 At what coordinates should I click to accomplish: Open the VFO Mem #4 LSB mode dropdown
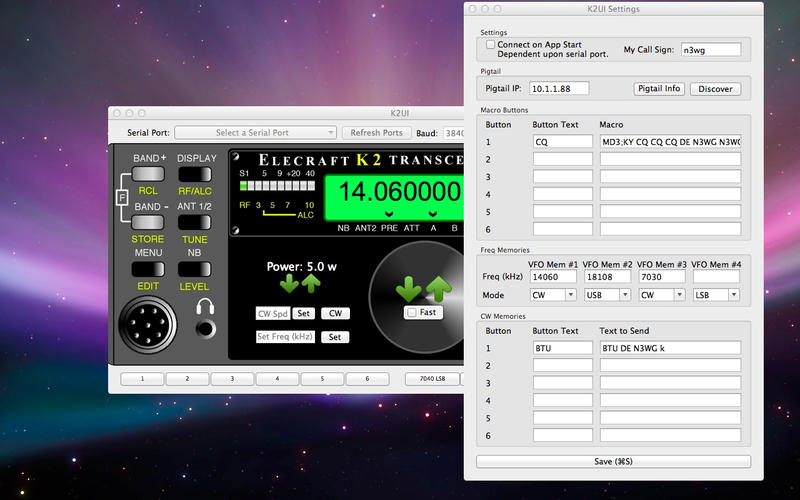pyautogui.click(x=717, y=295)
